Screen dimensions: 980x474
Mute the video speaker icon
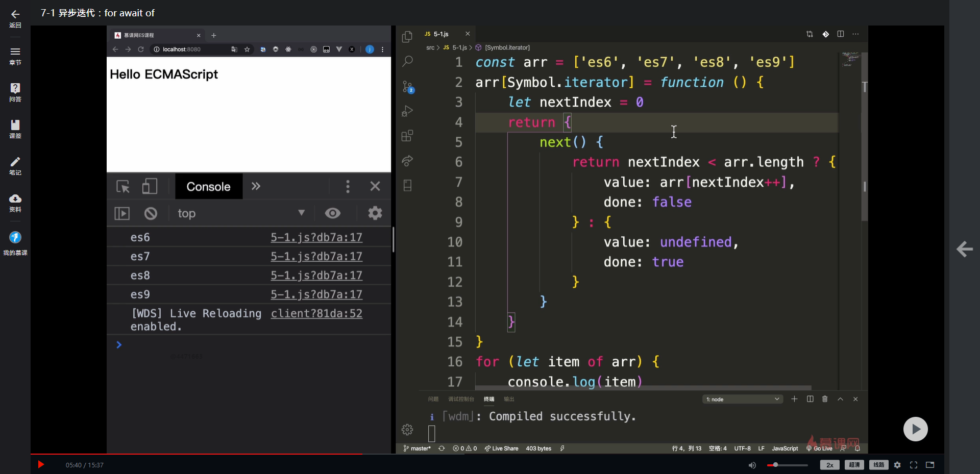752,465
